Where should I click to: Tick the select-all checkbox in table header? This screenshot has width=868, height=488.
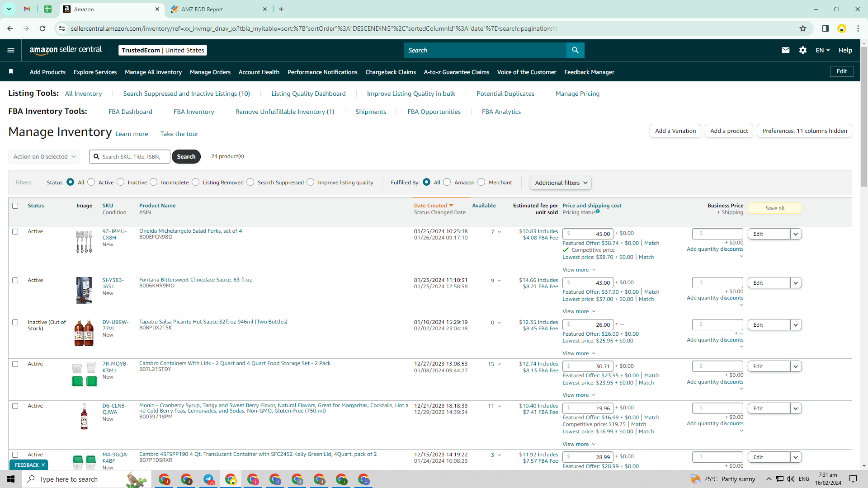coord(15,206)
